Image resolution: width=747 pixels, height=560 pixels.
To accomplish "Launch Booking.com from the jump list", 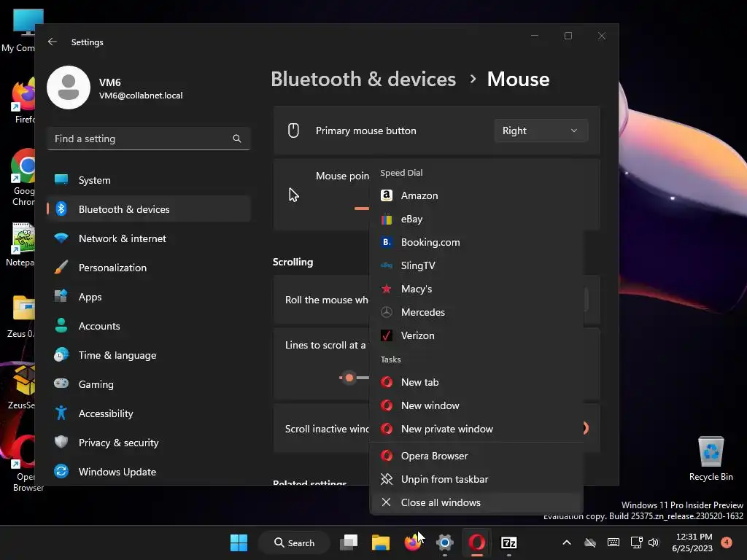I will pos(476,242).
